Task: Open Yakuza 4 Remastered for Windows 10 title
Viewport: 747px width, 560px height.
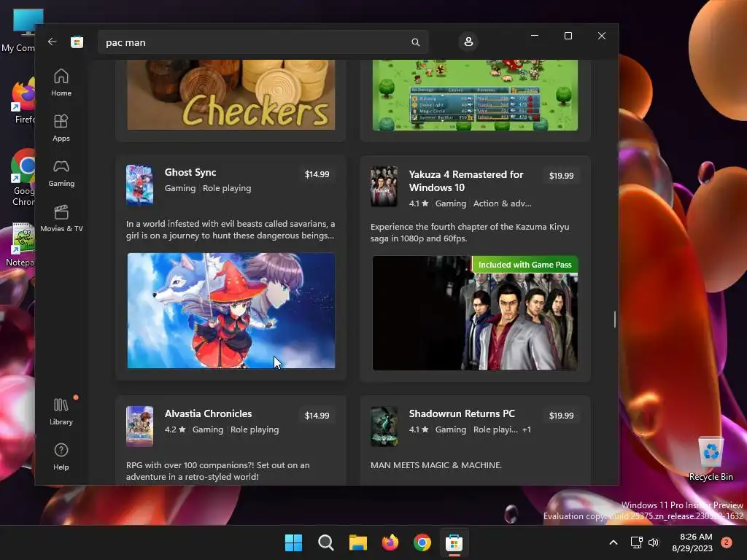Action: [x=466, y=181]
